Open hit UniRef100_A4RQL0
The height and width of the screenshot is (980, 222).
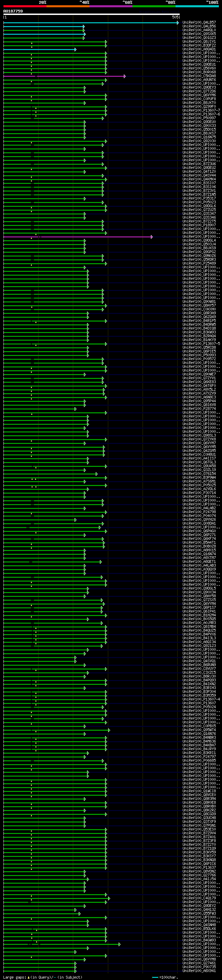[x=199, y=30]
